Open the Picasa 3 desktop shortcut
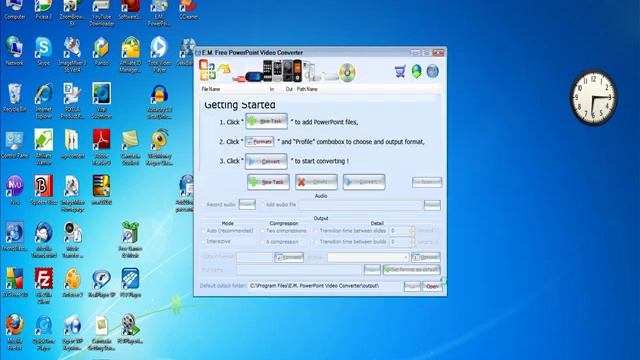 point(43,10)
